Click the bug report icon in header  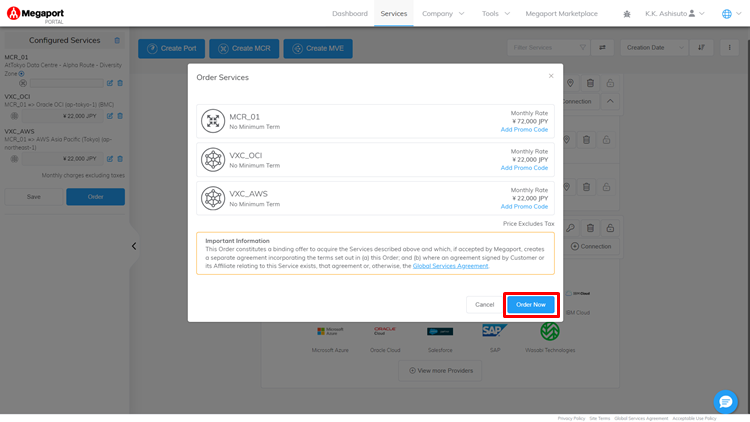pyautogui.click(x=626, y=14)
